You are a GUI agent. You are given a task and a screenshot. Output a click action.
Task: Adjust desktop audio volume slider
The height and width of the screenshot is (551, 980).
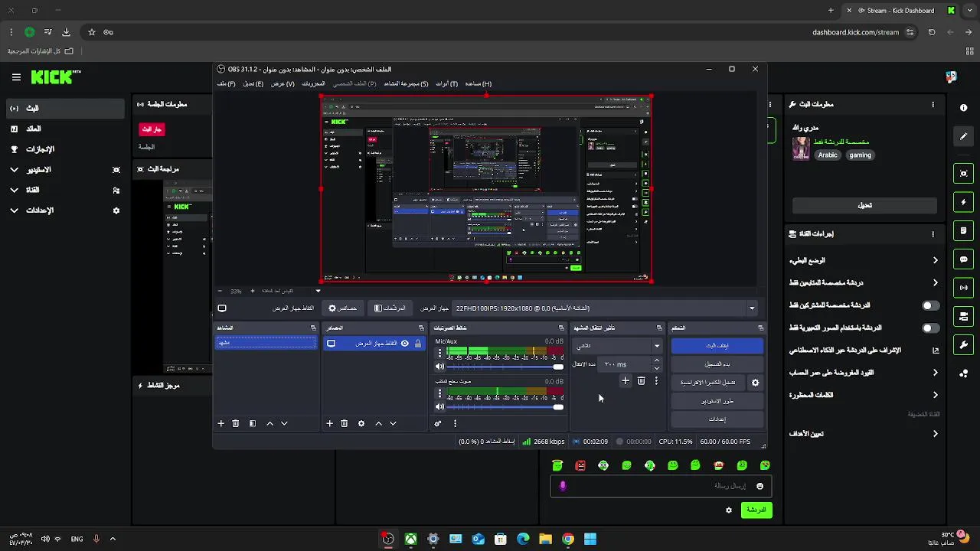(x=504, y=406)
